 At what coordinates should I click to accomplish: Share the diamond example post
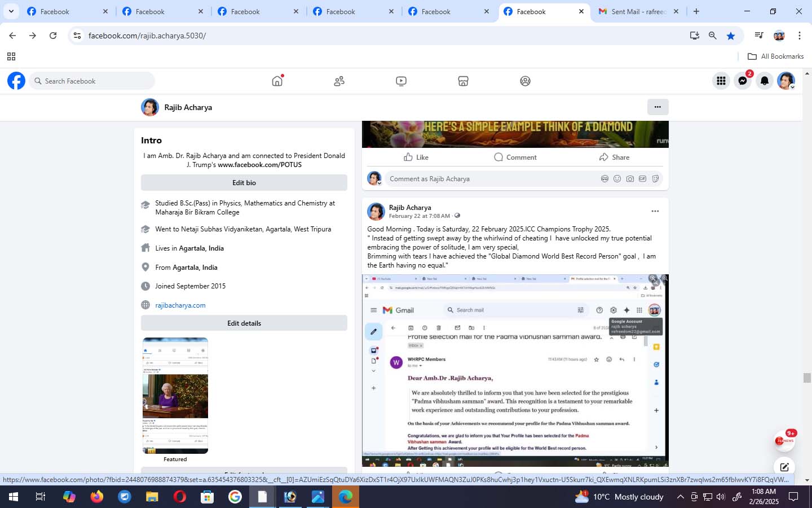(615, 157)
